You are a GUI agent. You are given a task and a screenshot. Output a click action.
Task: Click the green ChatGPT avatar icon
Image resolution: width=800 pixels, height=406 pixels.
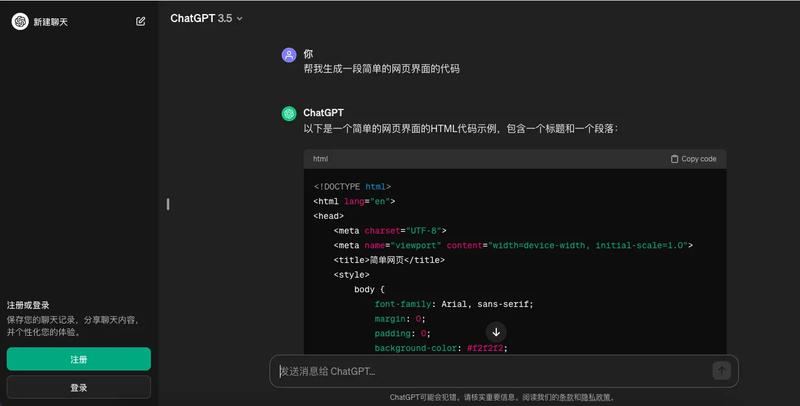click(289, 114)
